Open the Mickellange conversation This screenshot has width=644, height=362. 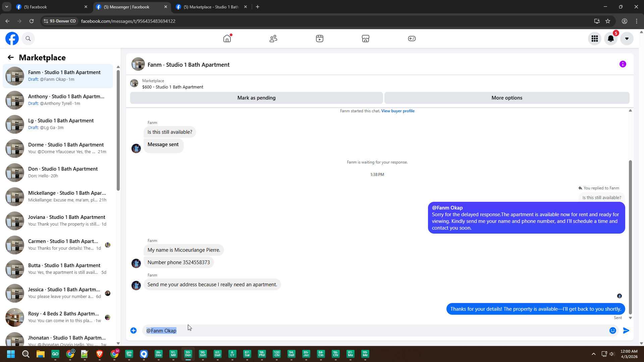[58, 196]
